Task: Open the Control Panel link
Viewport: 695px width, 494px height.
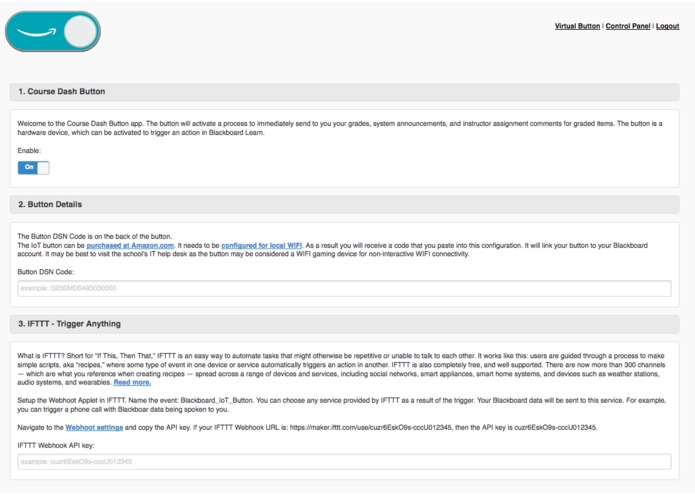Action: 628,26
